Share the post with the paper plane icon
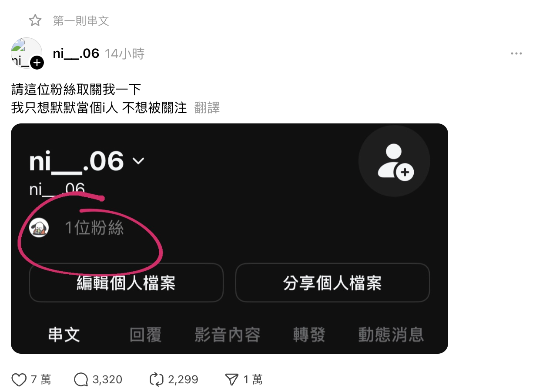Screen dimensions: 536x392 pos(231,380)
